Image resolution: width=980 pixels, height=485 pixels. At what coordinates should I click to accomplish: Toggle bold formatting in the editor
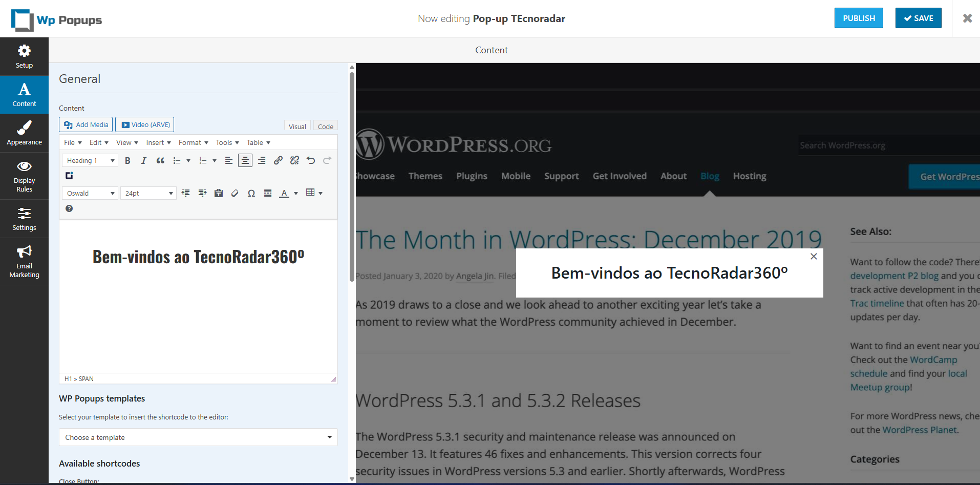tap(127, 161)
